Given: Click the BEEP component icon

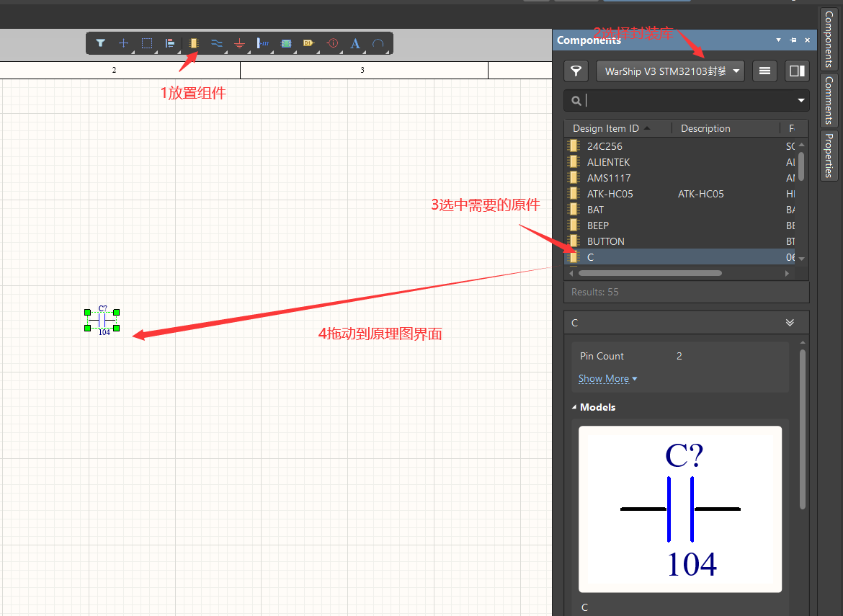Looking at the screenshot, I should [574, 226].
